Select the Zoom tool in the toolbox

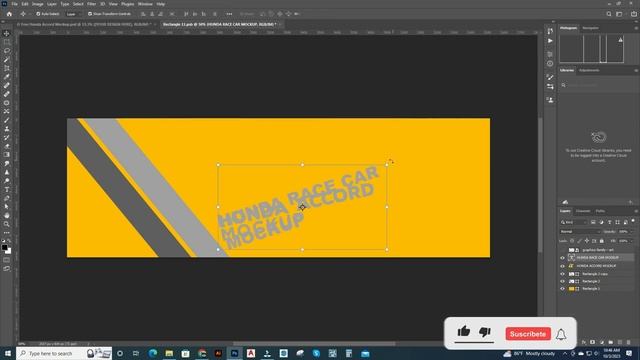(7, 224)
